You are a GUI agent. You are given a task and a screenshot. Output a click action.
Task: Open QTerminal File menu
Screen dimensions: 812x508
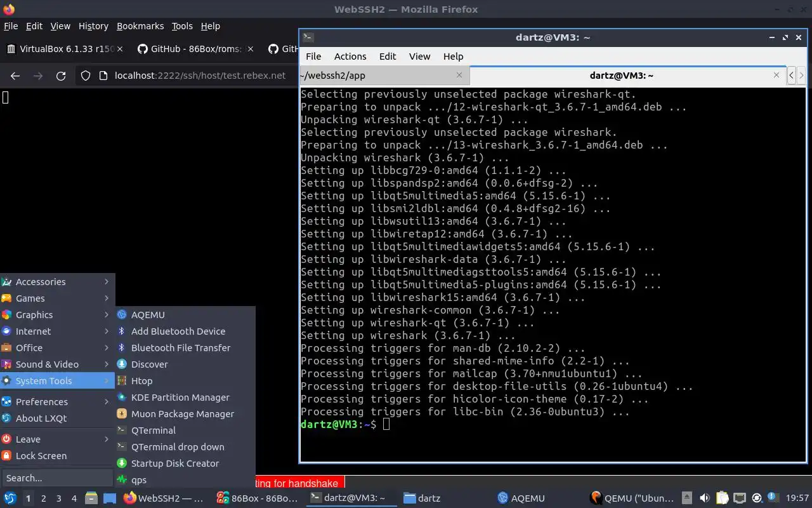(x=313, y=57)
